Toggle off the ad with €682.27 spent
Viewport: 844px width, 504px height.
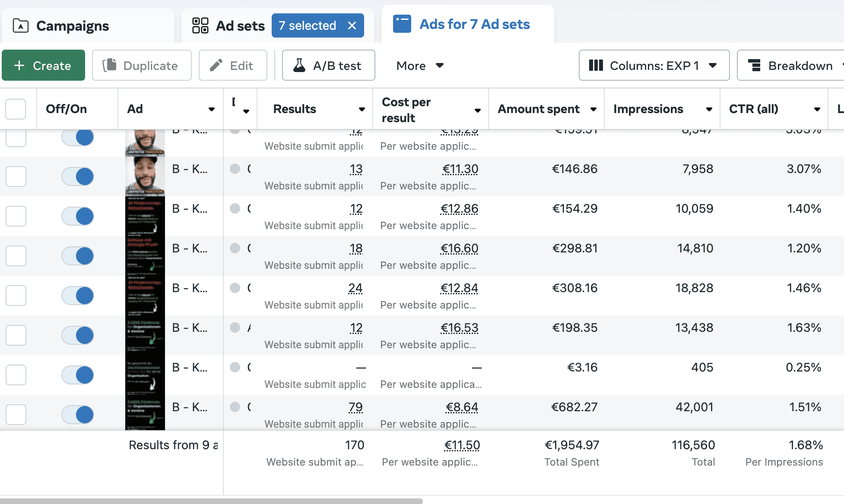coord(78,415)
